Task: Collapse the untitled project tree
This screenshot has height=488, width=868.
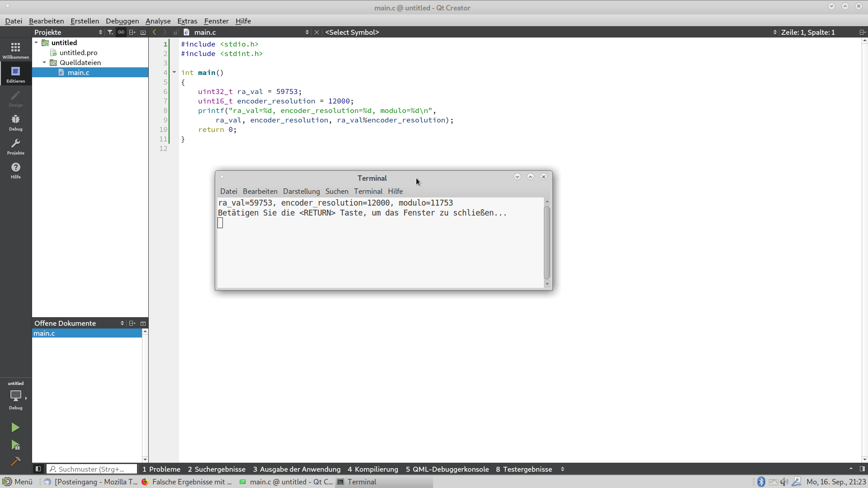Action: pos(36,42)
